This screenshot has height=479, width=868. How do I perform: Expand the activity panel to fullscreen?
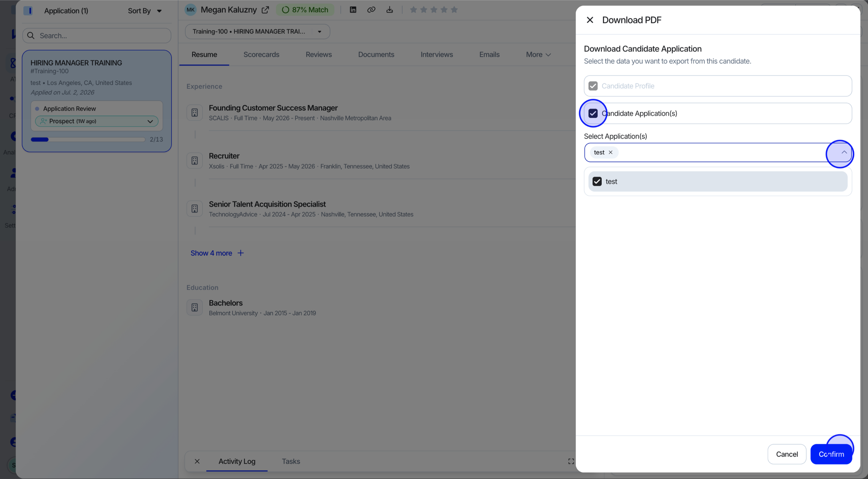click(x=571, y=461)
